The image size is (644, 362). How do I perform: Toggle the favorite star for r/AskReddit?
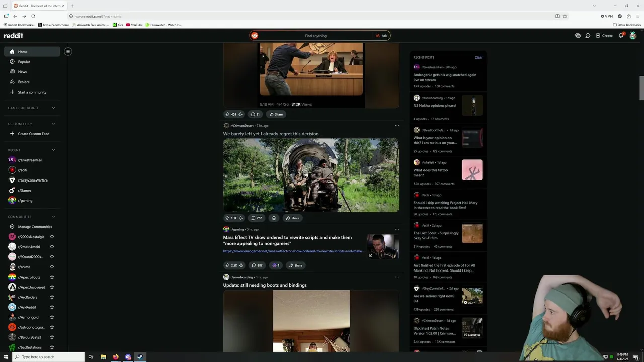click(52, 307)
